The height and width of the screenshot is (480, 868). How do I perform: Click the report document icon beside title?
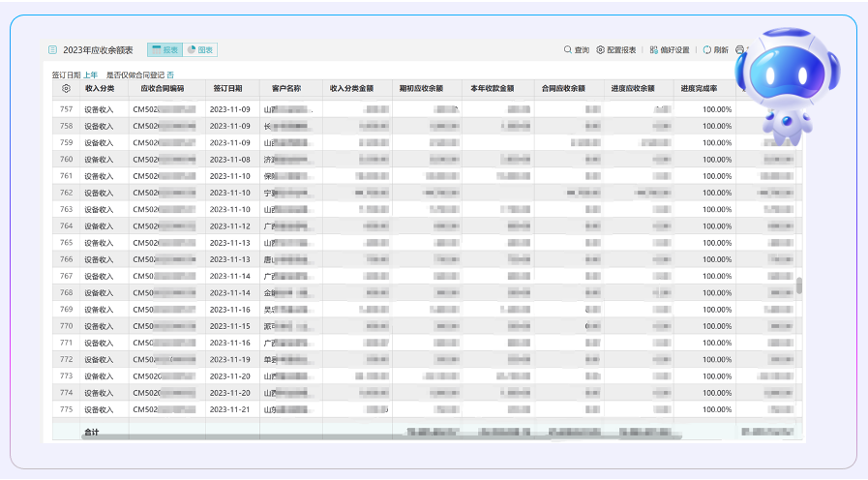[x=52, y=49]
